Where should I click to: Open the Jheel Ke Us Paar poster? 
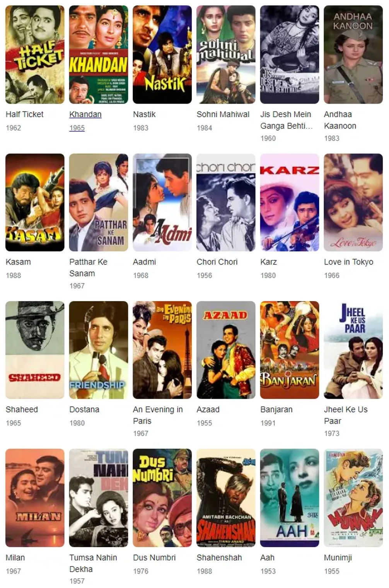[353, 350]
